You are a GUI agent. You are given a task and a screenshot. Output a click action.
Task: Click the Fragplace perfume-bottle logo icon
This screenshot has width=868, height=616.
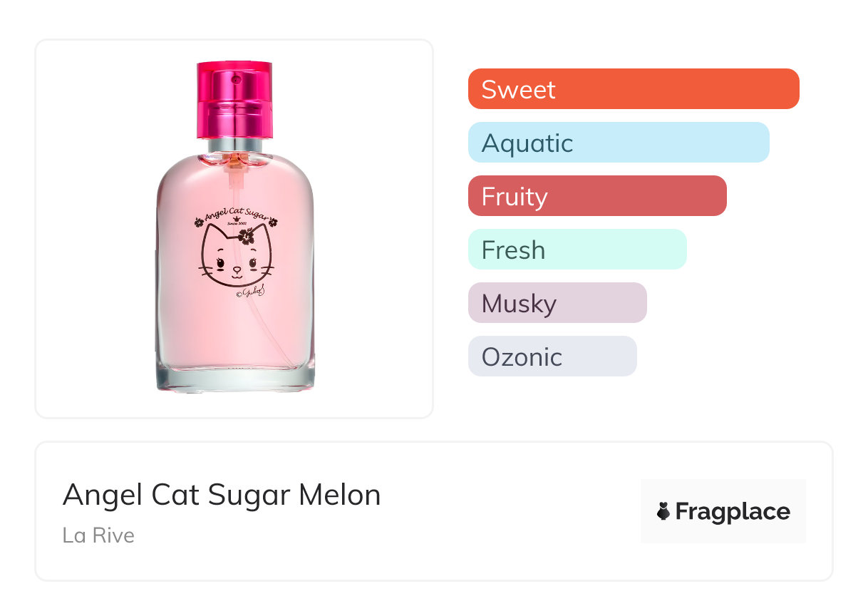tap(663, 512)
